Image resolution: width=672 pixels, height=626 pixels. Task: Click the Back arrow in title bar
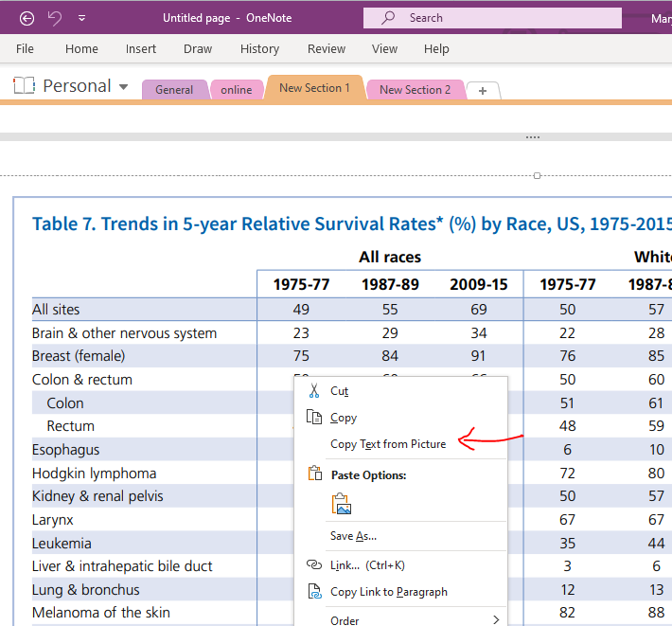coord(27,18)
